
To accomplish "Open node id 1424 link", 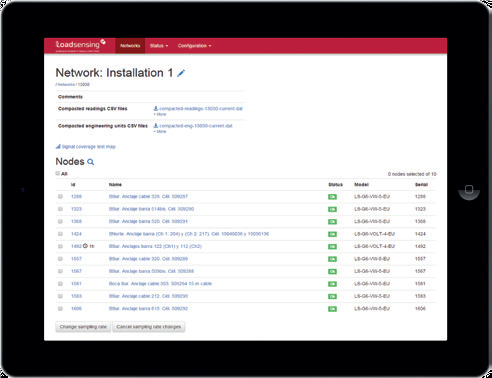I will tap(76, 234).
